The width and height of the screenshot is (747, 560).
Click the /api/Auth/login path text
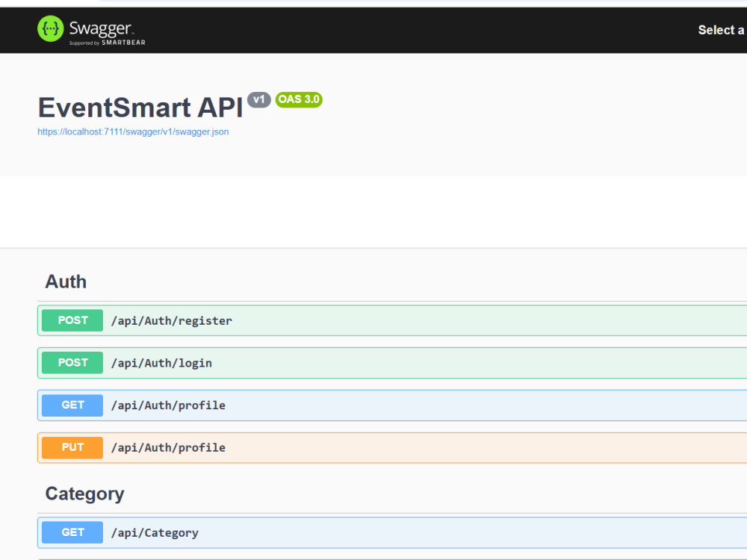tap(161, 364)
